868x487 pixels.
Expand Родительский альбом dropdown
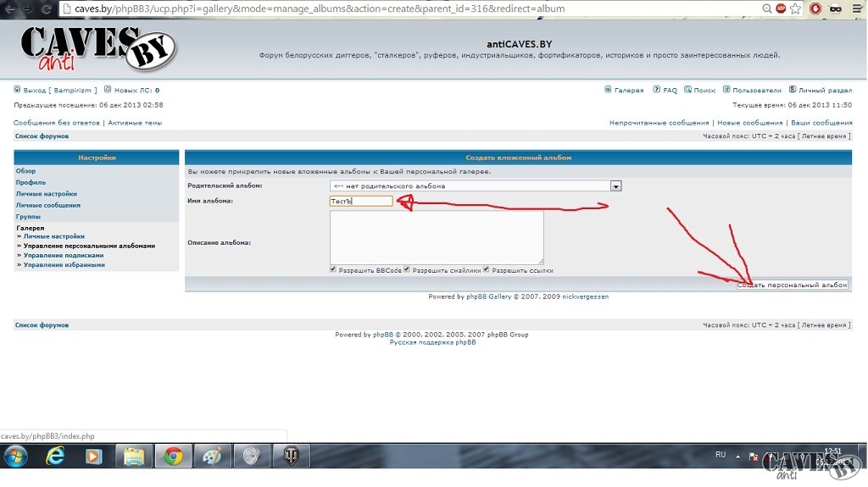tap(616, 186)
